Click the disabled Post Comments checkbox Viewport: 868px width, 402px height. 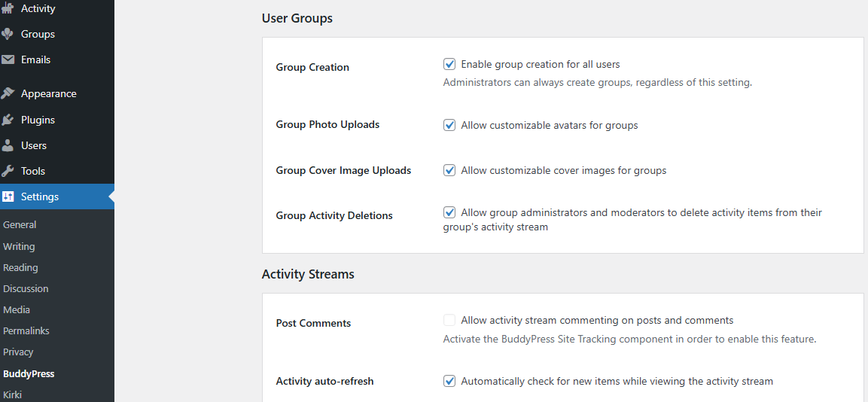449,320
